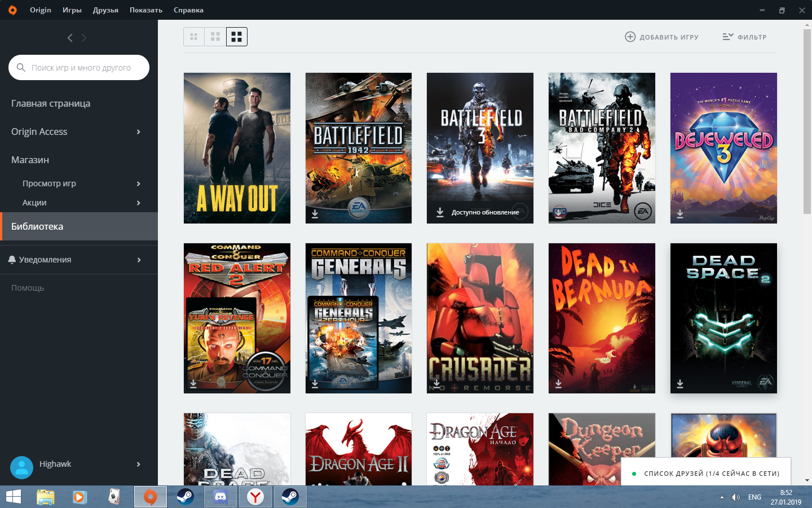Image resolution: width=812 pixels, height=508 pixels.
Task: Select Dragon Age II game cover
Action: [x=359, y=449]
